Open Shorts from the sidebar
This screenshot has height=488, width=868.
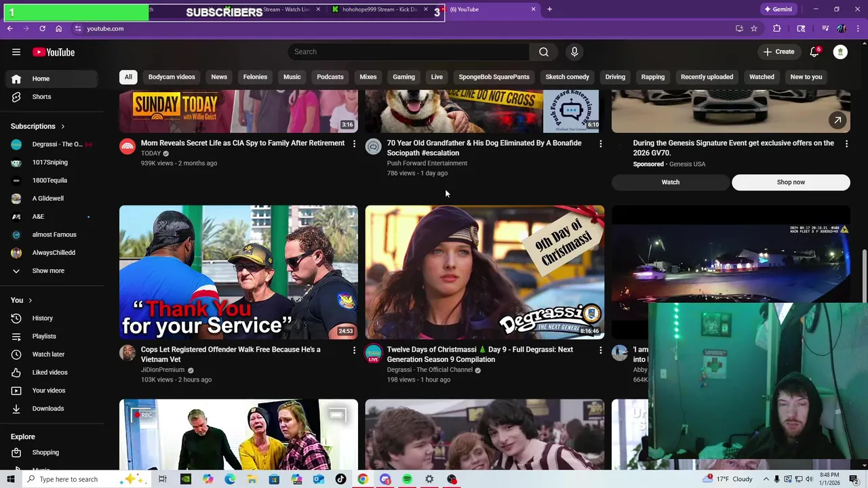[52, 97]
